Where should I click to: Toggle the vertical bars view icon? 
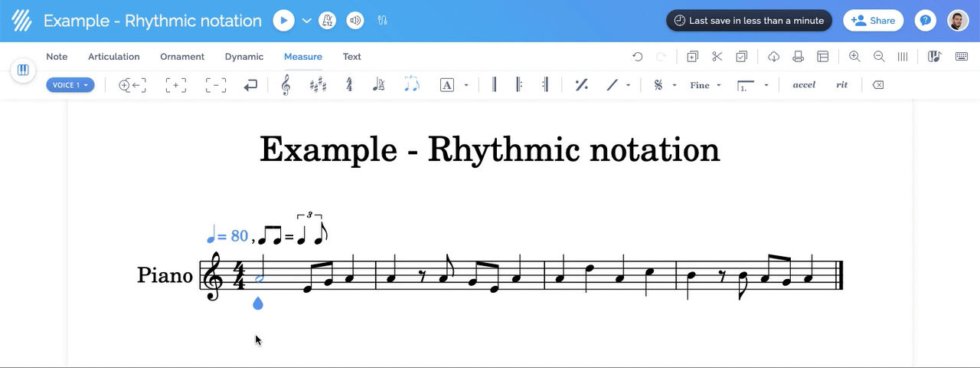(903, 57)
